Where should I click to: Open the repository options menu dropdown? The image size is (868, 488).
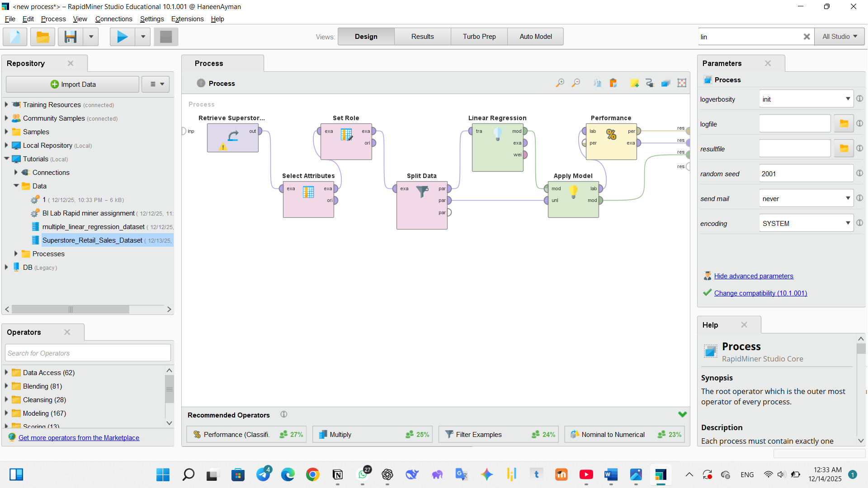(156, 84)
